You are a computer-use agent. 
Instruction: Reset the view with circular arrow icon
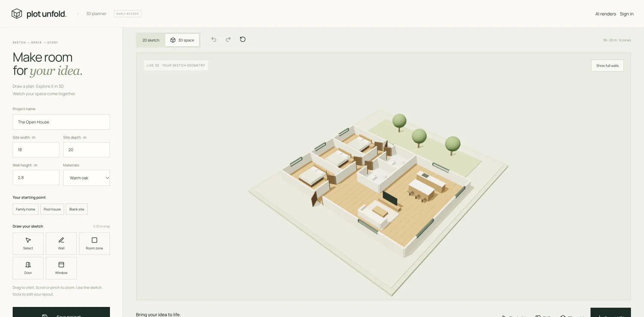(243, 39)
